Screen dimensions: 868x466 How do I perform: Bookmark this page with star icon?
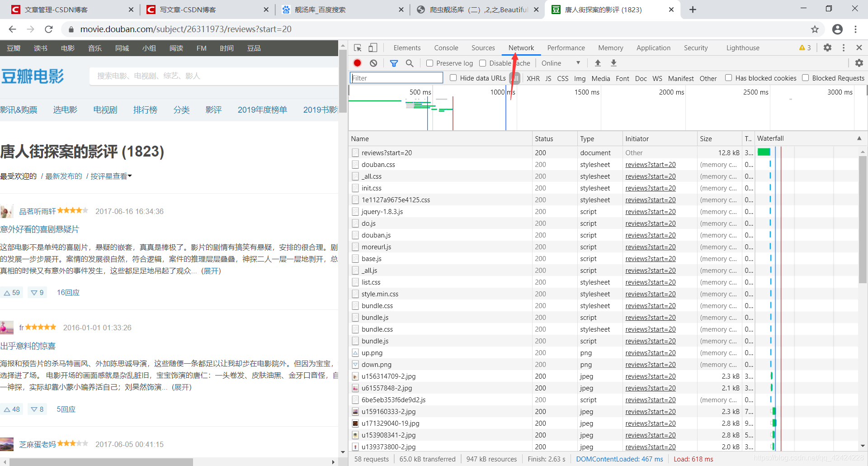coord(815,29)
